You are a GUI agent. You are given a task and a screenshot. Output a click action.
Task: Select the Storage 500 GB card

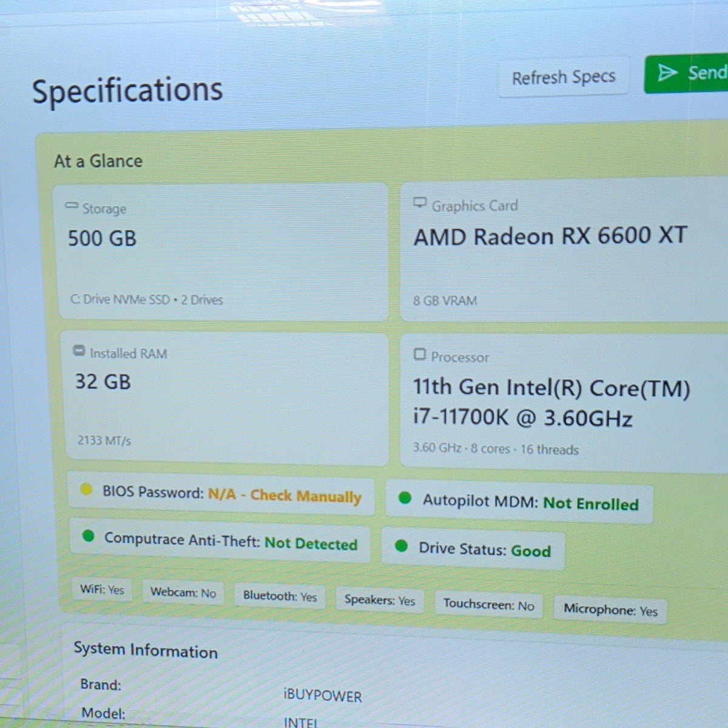[222, 251]
